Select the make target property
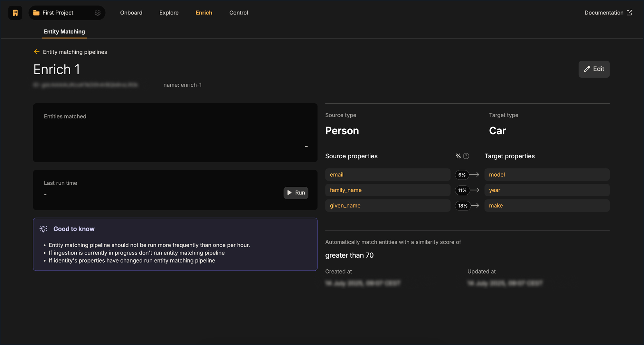This screenshot has width=644, height=345. 546,206
